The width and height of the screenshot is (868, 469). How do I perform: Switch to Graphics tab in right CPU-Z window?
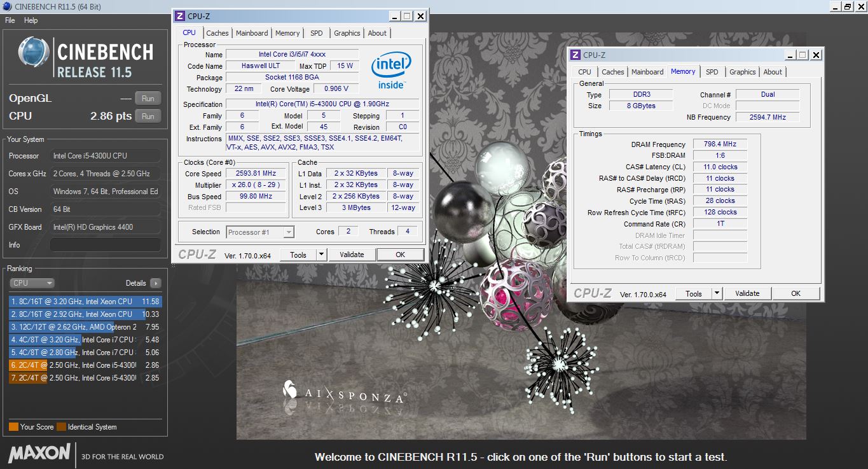[743, 72]
